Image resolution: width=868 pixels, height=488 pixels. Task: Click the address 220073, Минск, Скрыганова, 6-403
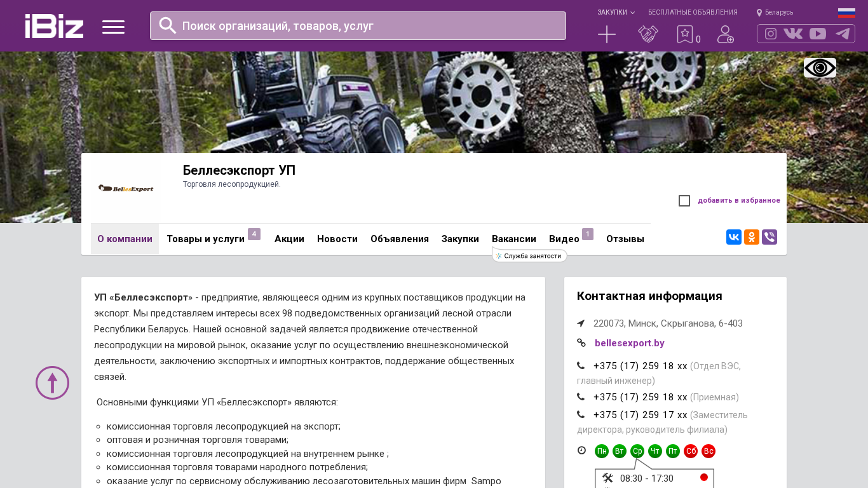coord(668,323)
